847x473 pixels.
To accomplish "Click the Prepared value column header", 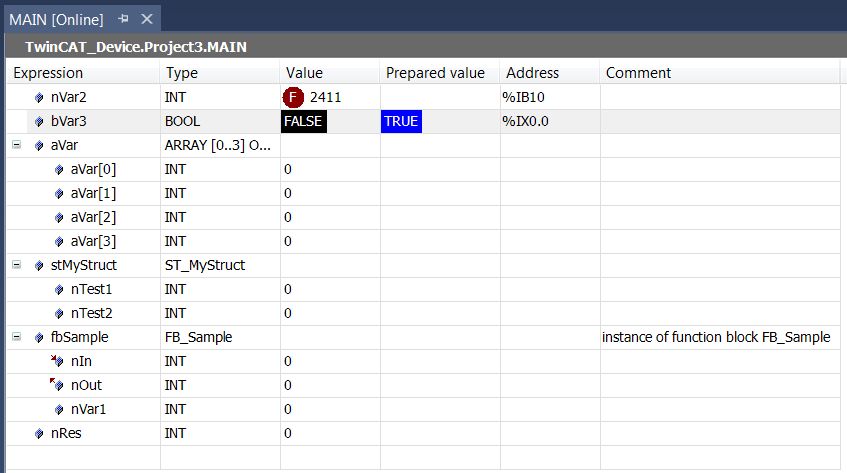I will (x=440, y=73).
